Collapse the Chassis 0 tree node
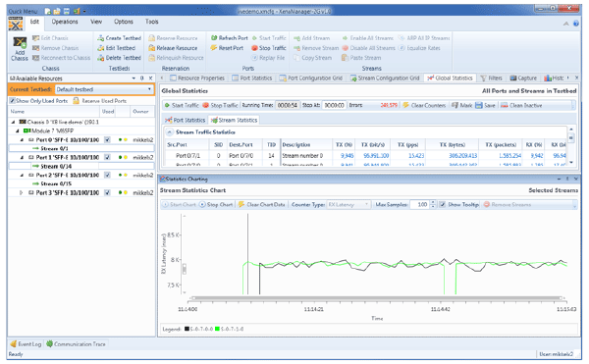 pos(14,122)
